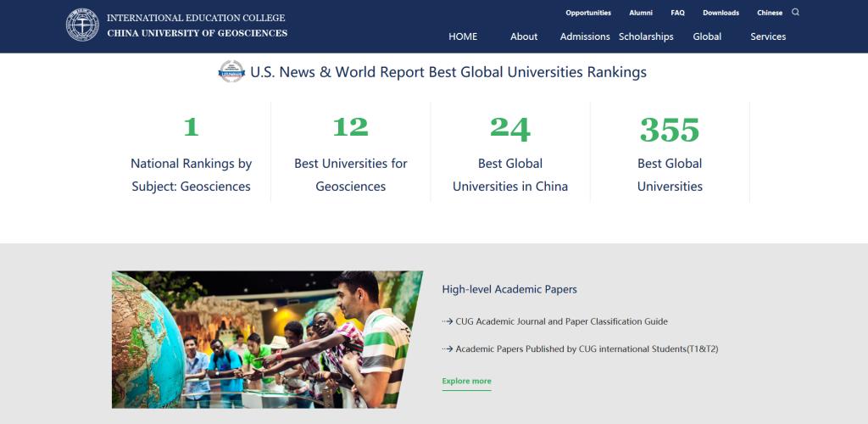Open CUG Academic Journal Classification Guide

tap(561, 321)
